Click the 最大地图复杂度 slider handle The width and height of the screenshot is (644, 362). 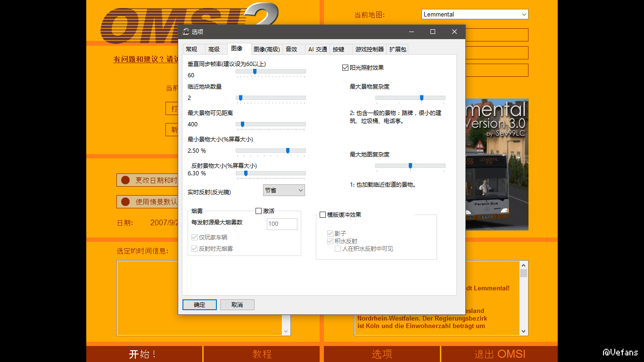click(x=410, y=166)
